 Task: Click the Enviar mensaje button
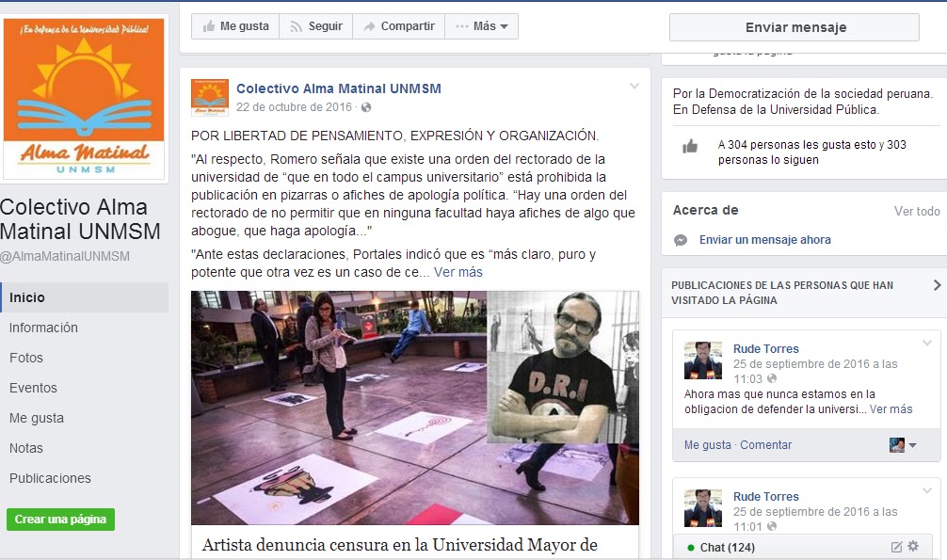(795, 27)
